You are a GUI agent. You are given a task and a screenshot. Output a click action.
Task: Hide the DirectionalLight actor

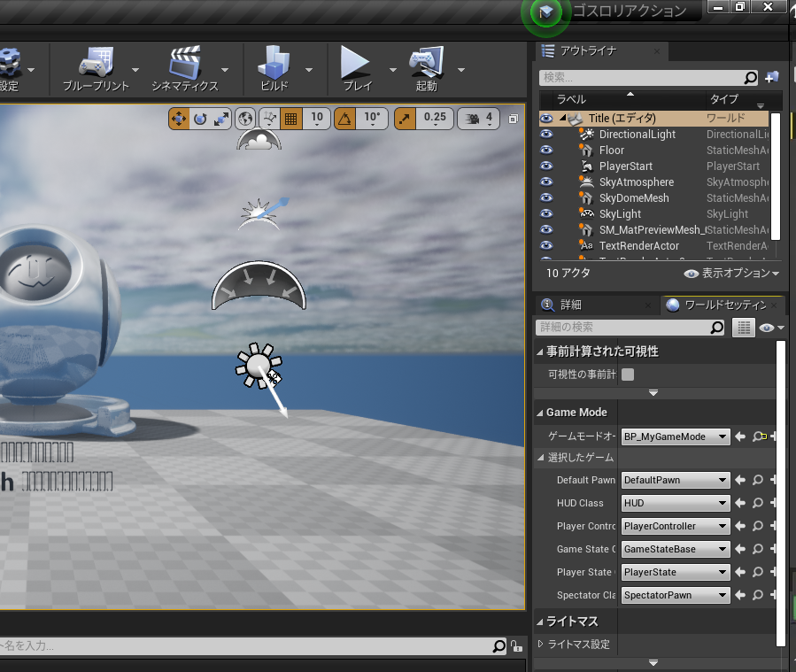[546, 134]
